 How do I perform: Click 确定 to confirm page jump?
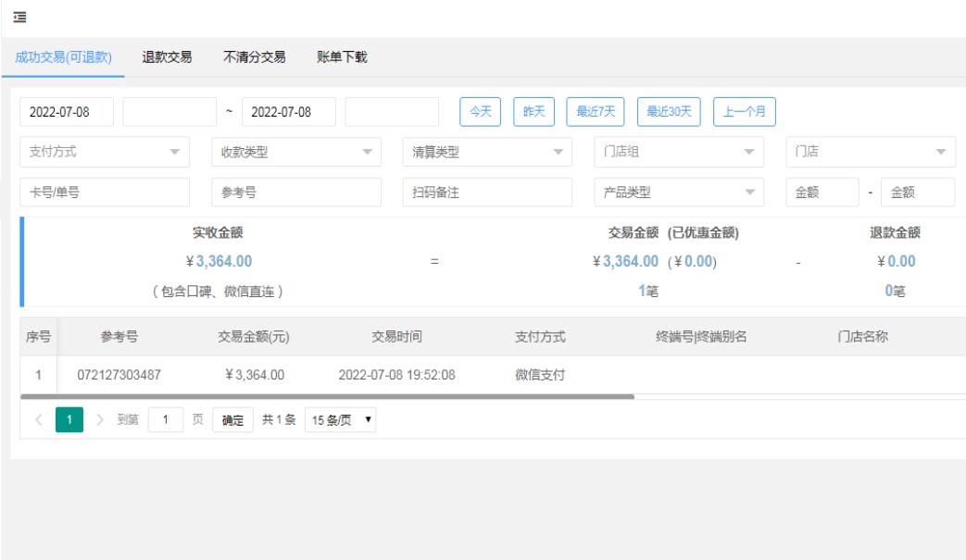click(x=232, y=420)
